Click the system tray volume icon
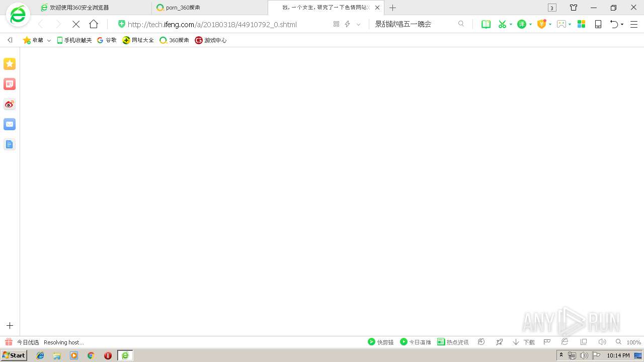 click(x=584, y=355)
